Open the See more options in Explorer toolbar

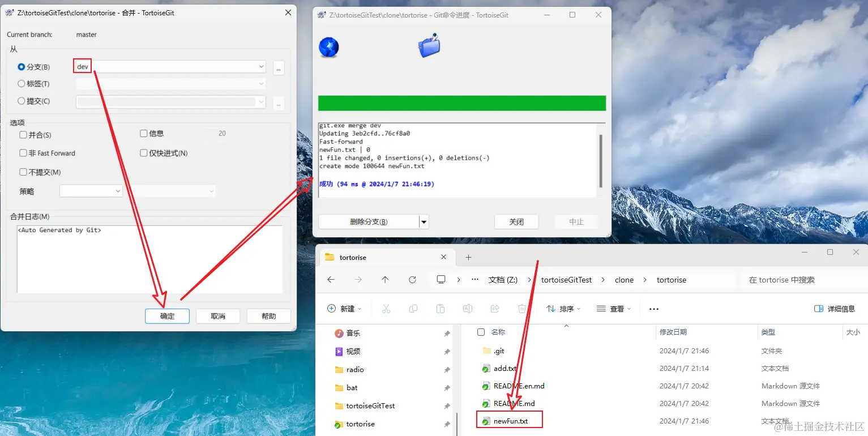[654, 309]
